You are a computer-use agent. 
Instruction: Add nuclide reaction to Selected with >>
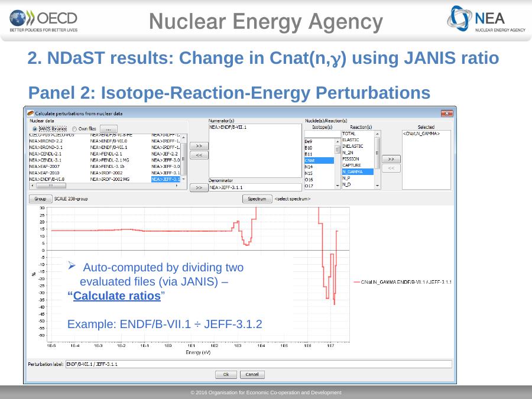pos(391,159)
